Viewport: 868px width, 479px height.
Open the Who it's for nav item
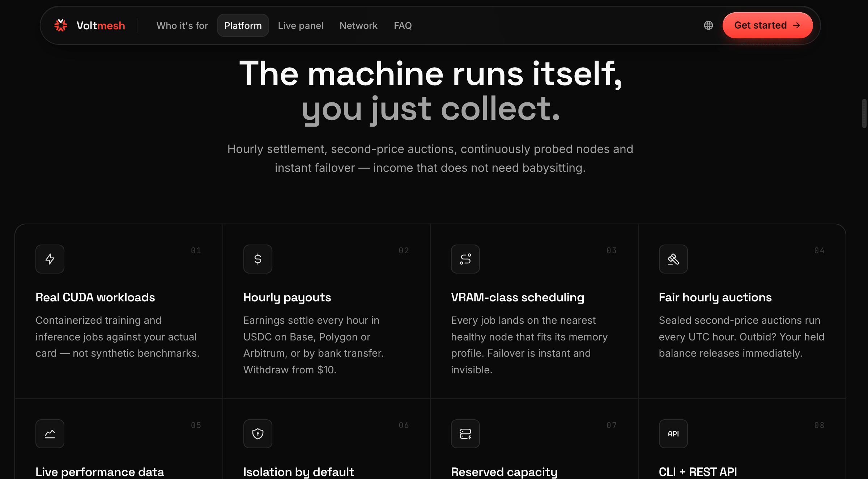click(x=182, y=25)
